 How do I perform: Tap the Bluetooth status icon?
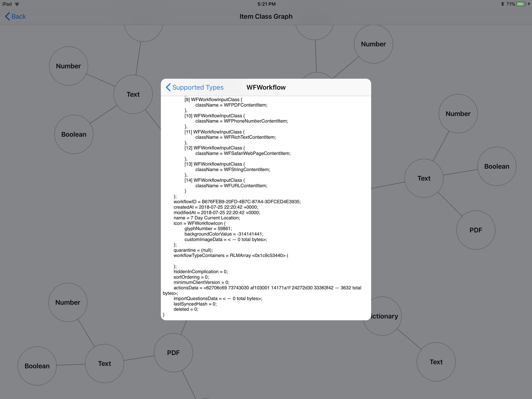tap(502, 4)
